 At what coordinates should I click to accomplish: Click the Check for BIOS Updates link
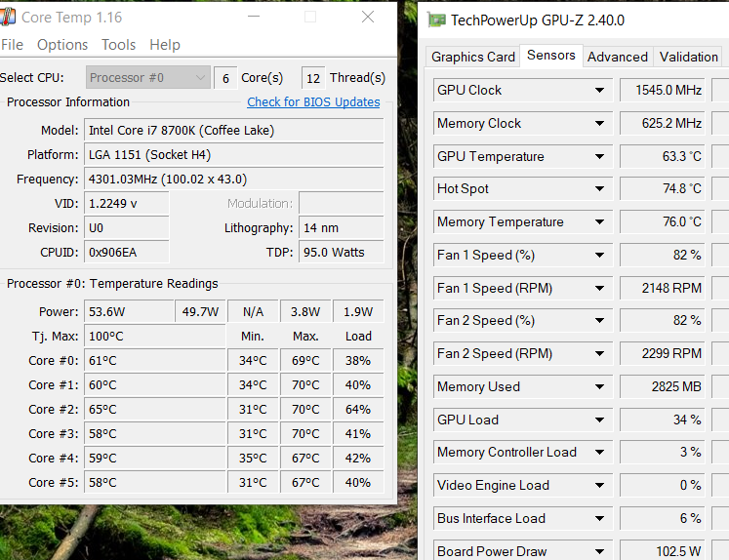[x=313, y=101]
